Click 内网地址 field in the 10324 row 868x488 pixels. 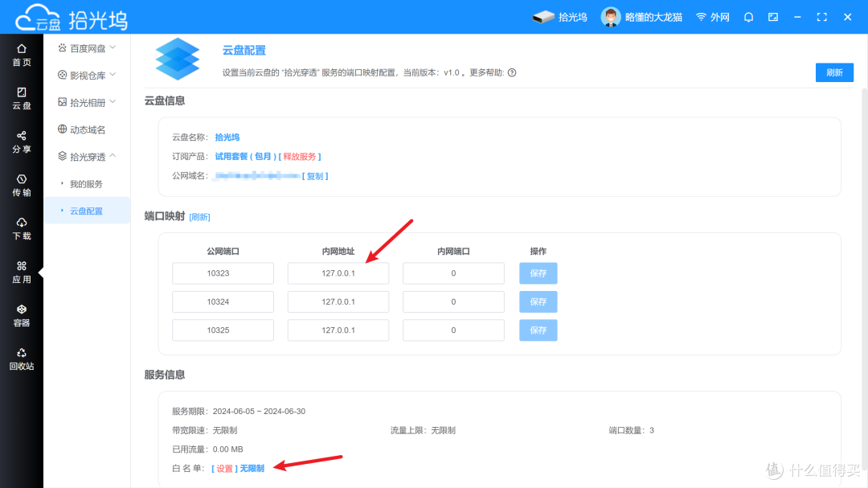(x=338, y=301)
